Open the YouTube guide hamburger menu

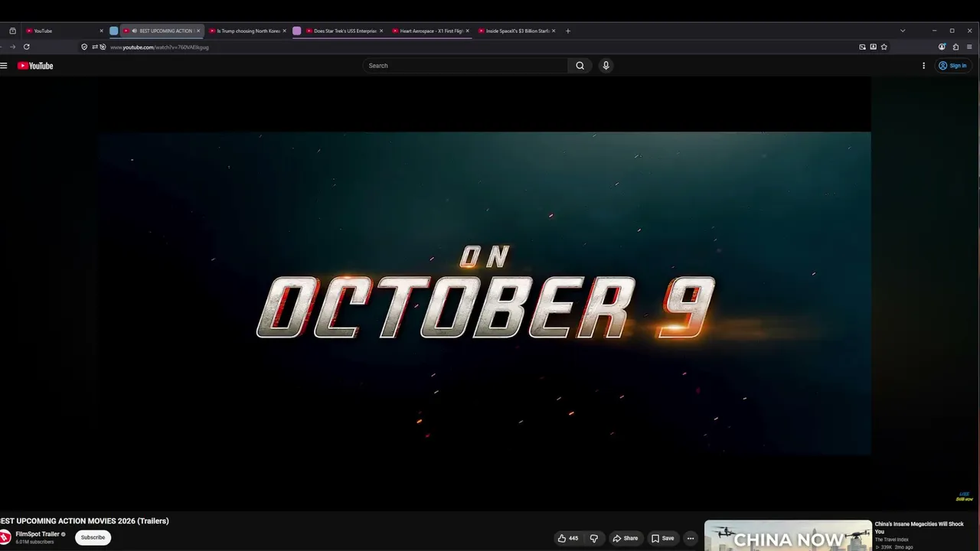pos(4,66)
